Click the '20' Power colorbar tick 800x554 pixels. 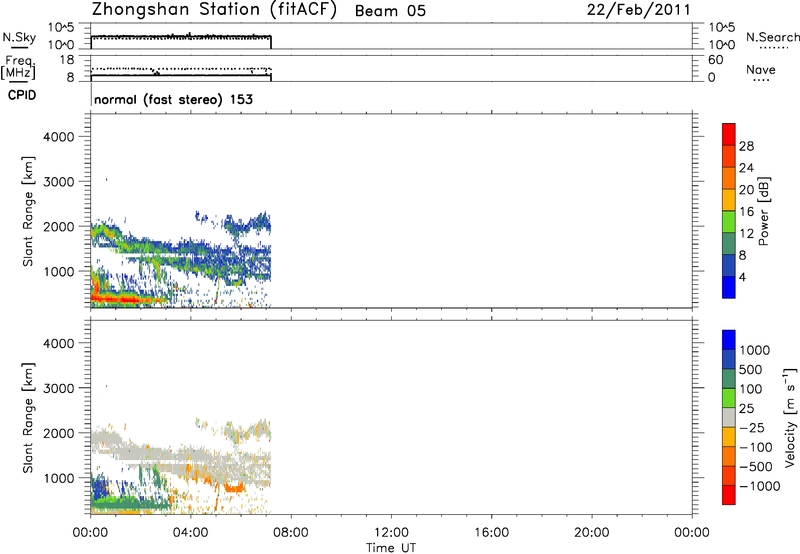point(746,190)
